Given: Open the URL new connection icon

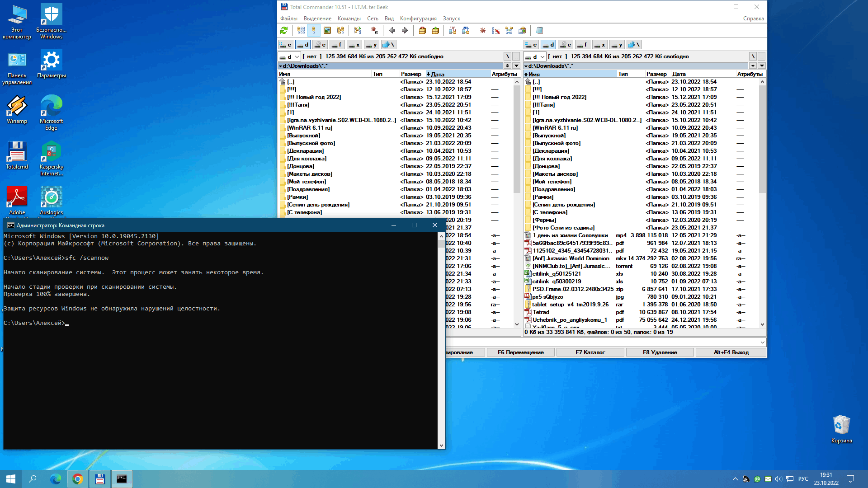Looking at the screenshot, I should click(x=466, y=30).
